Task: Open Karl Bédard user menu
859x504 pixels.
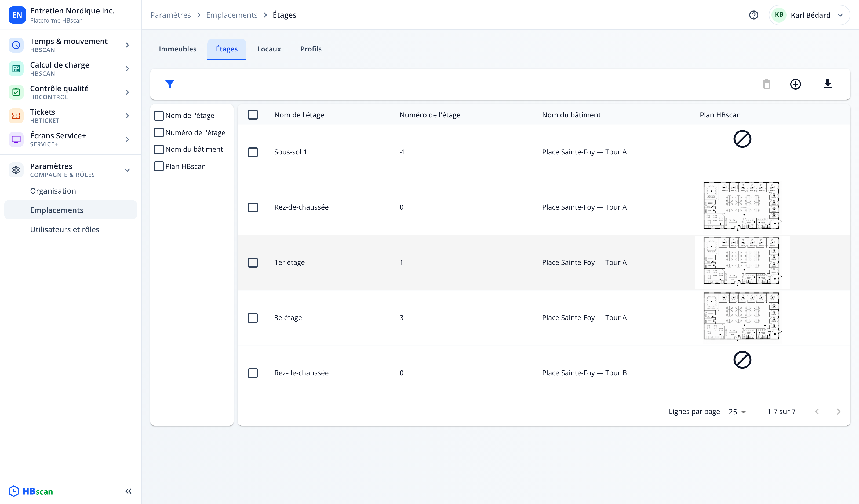Action: (809, 15)
